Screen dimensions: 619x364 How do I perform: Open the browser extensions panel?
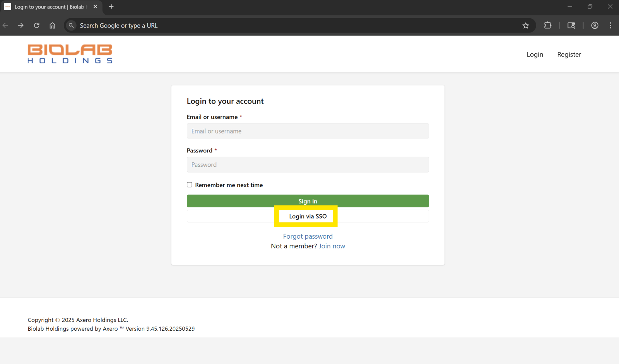point(548,25)
